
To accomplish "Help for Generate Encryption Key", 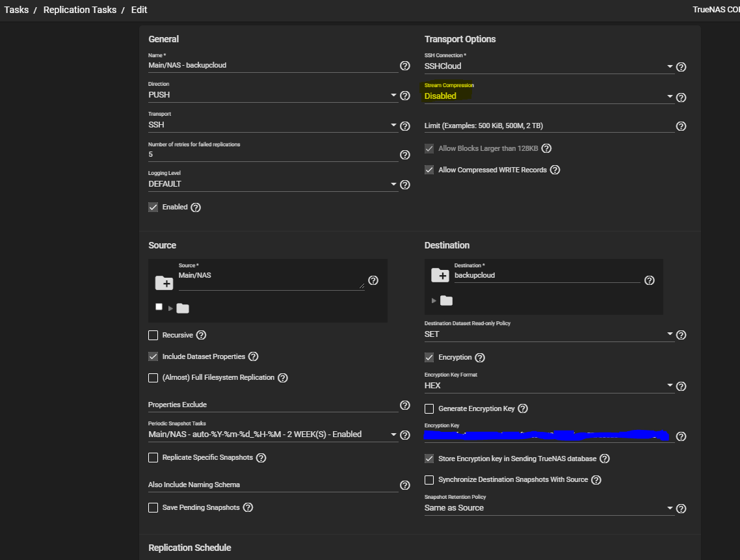I will point(523,408).
